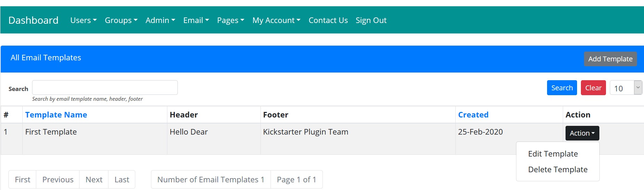Open the Admin dropdown menu
644x190 pixels.
160,20
